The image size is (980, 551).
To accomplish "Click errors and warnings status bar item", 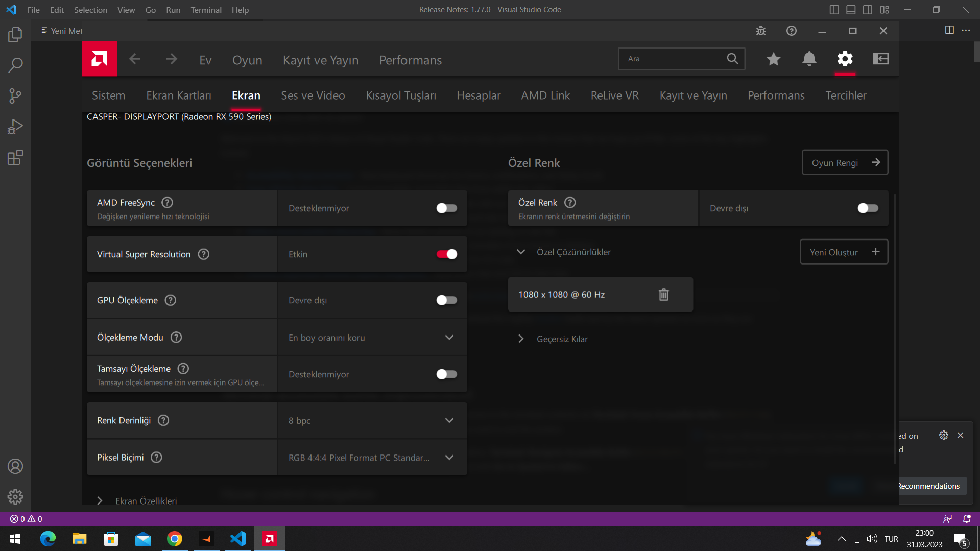I will point(26,519).
